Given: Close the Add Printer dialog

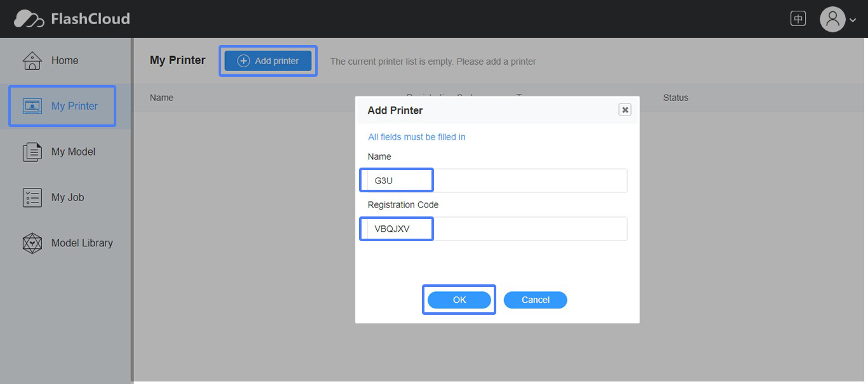Looking at the screenshot, I should [625, 109].
